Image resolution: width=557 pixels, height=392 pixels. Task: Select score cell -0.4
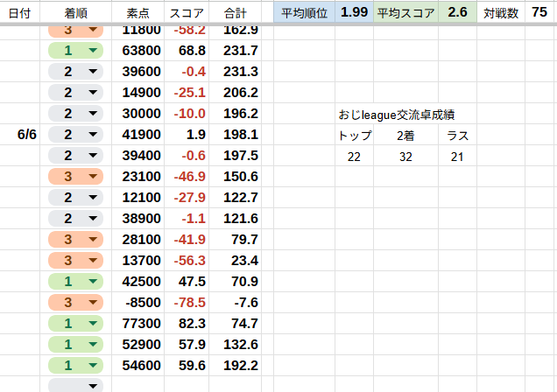point(187,71)
